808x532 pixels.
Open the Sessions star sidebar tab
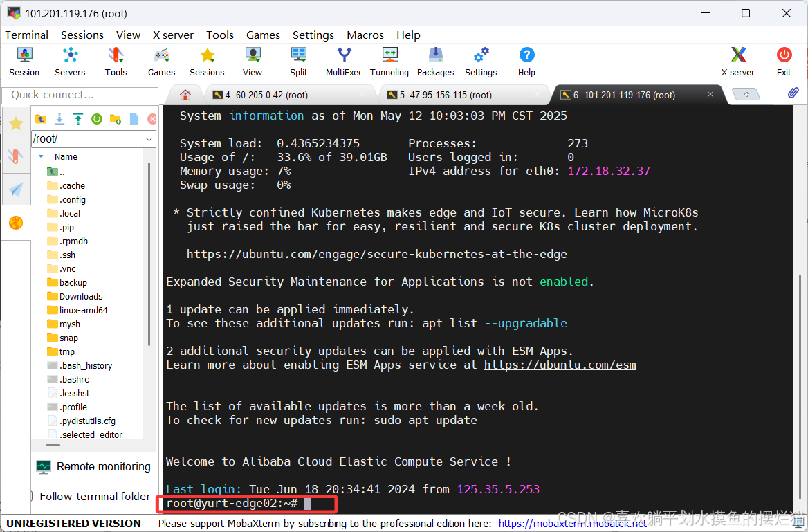pyautogui.click(x=16, y=123)
